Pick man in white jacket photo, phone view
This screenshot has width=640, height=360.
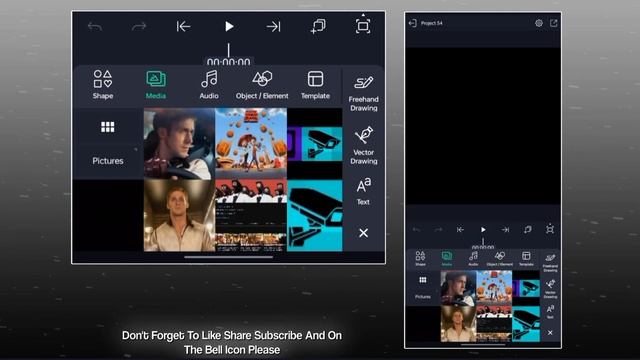(458, 324)
